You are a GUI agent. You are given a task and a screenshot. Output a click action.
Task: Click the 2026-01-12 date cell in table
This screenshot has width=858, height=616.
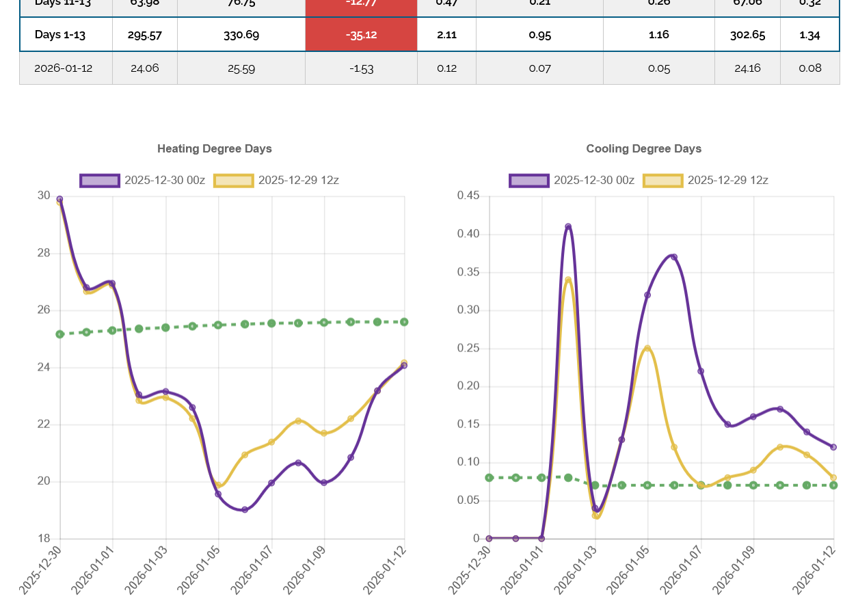(x=64, y=68)
